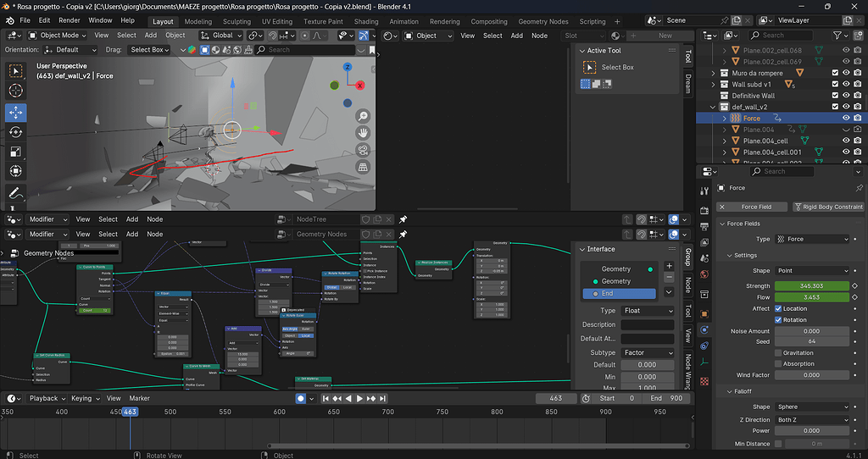868x459 pixels.
Task: Click Play Animation forward button
Action: pos(359,398)
